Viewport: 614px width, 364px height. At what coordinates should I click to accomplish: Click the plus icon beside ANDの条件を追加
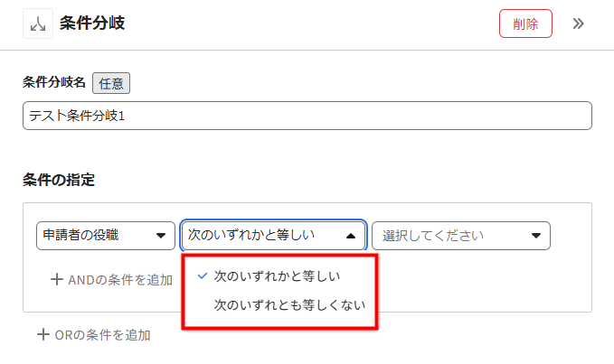click(57, 279)
